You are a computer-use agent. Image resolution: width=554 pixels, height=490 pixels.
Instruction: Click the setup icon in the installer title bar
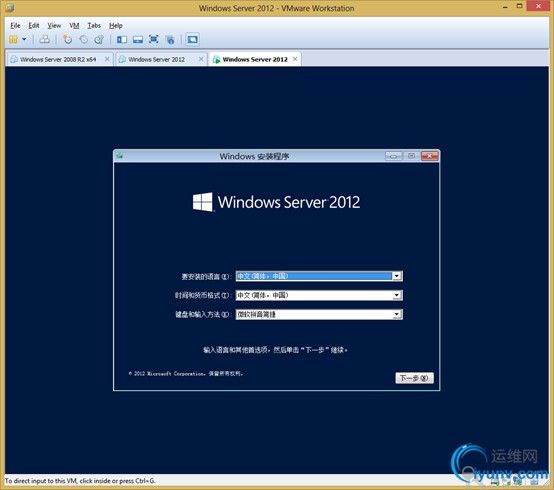tap(120, 155)
